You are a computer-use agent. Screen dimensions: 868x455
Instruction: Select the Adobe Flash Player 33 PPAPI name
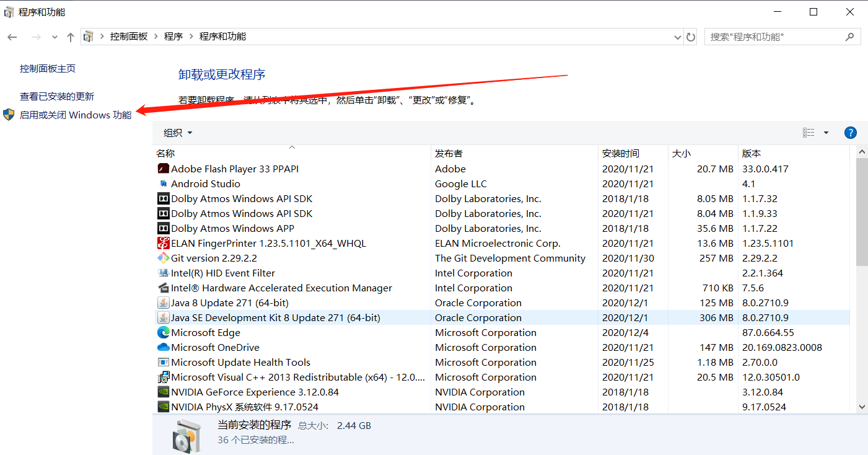235,169
